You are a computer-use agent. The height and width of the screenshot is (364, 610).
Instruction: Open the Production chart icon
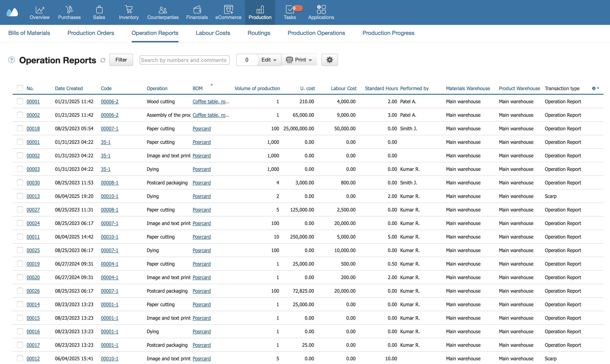[260, 10]
